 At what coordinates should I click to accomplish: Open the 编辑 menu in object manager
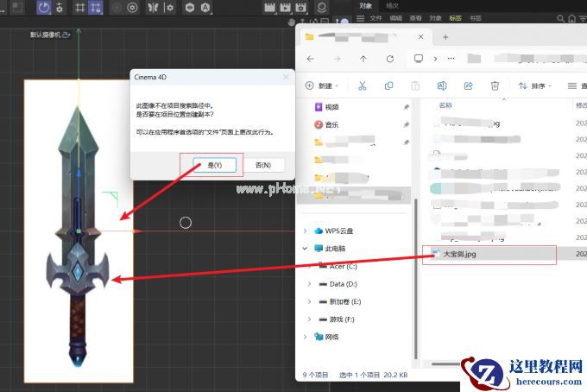[395, 18]
